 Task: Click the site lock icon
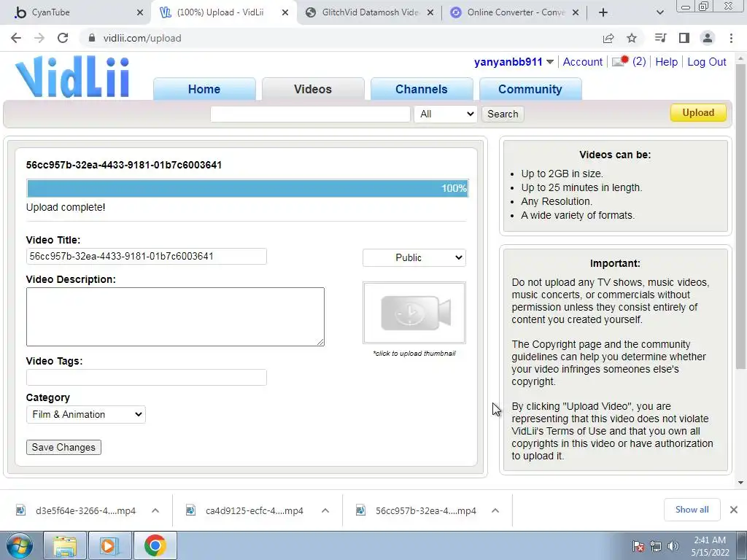(x=91, y=38)
